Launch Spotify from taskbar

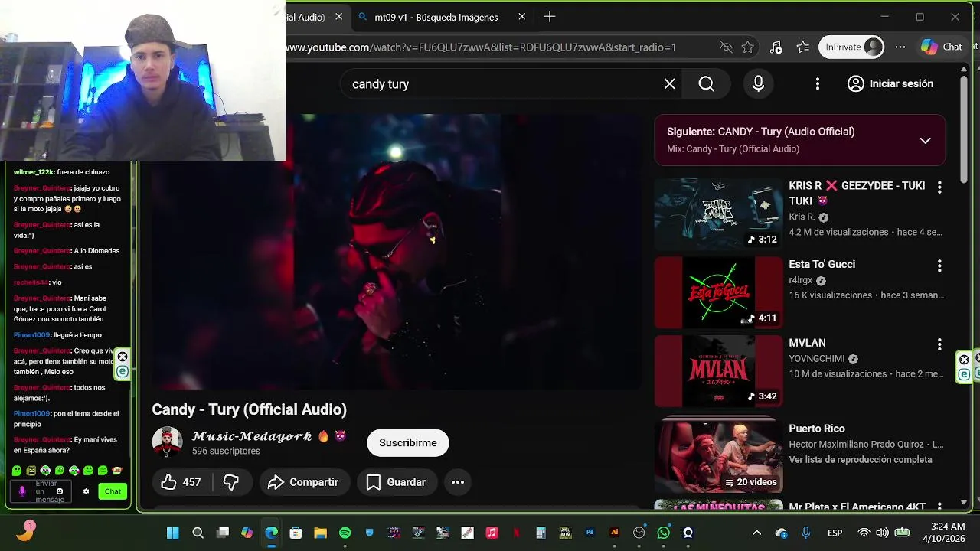[345, 533]
